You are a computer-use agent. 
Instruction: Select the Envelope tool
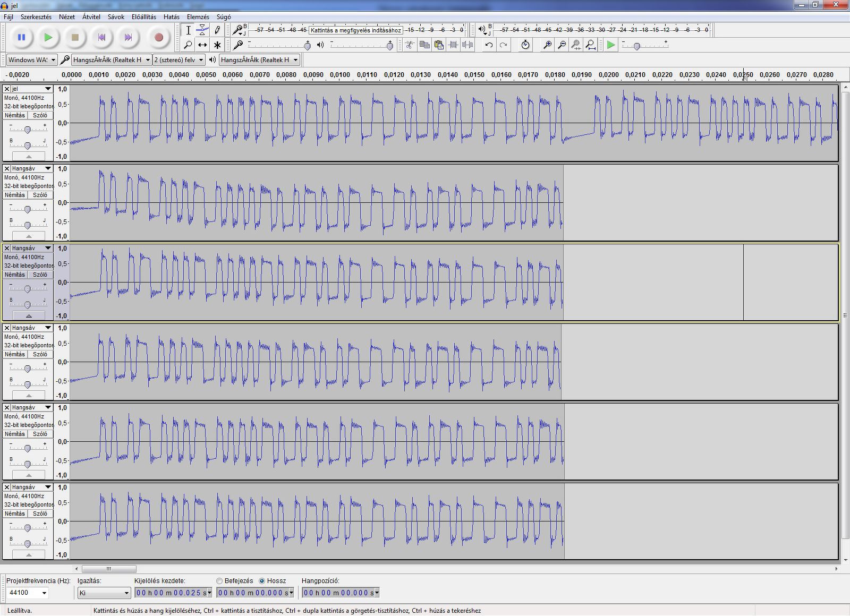(202, 30)
